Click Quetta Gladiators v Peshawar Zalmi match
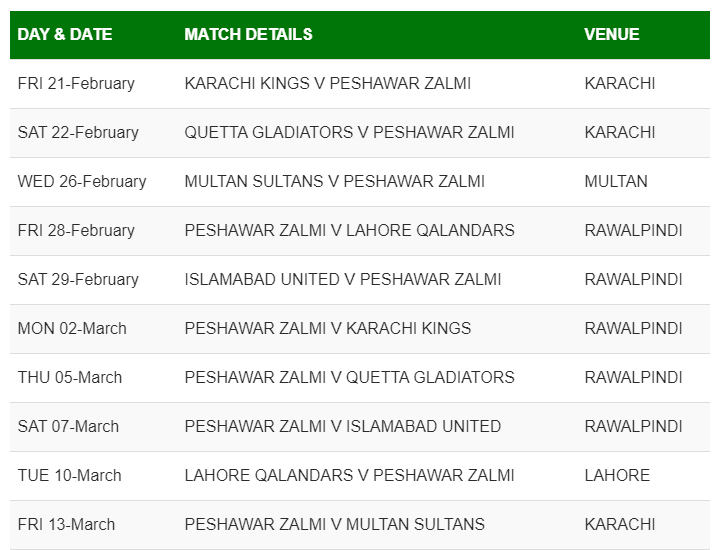The width and height of the screenshot is (723, 550). (x=349, y=132)
